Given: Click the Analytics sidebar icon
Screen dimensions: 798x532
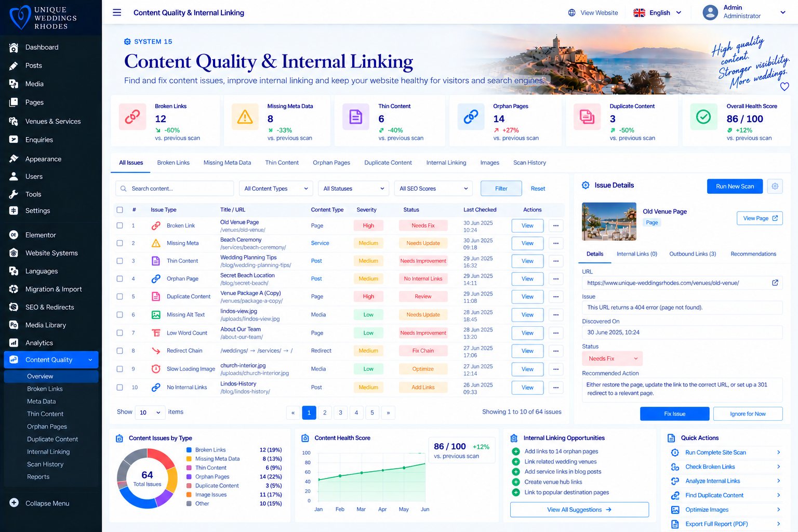Looking at the screenshot, I should click(x=14, y=343).
